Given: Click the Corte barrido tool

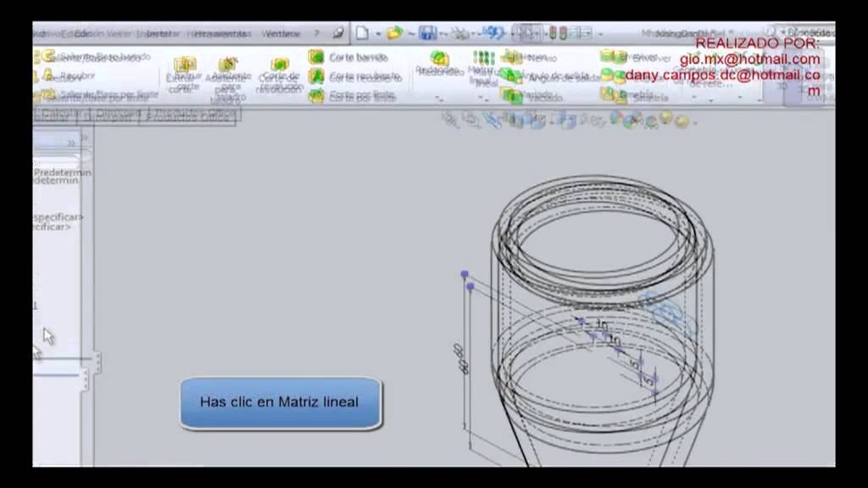Looking at the screenshot, I should point(348,57).
